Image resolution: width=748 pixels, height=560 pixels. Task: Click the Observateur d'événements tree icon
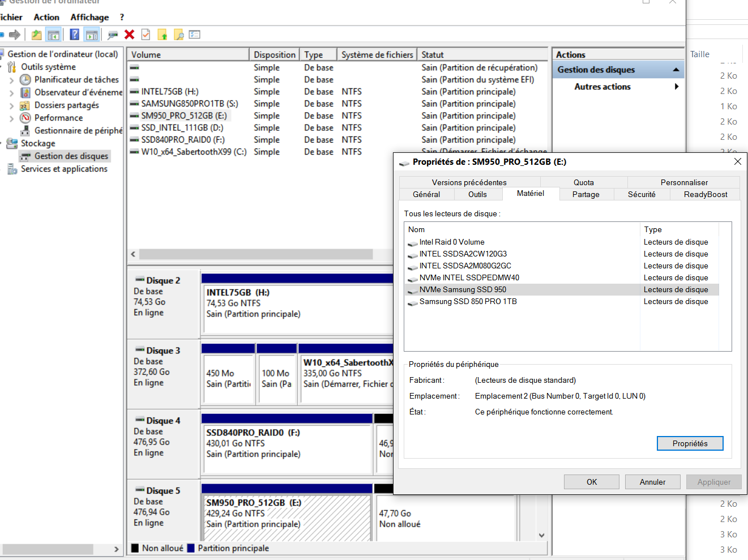click(25, 92)
